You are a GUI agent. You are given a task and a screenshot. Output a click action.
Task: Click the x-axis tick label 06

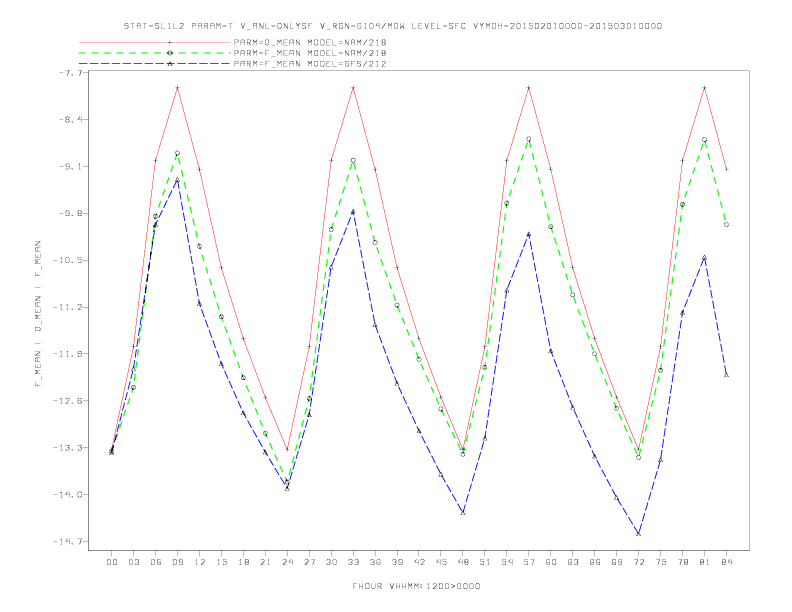click(156, 562)
